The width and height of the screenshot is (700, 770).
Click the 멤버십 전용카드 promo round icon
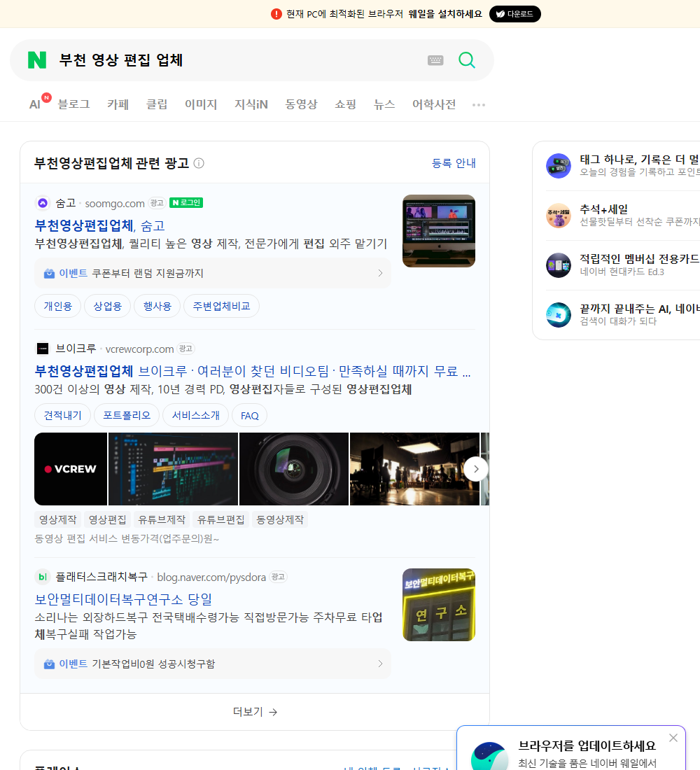(x=559, y=265)
